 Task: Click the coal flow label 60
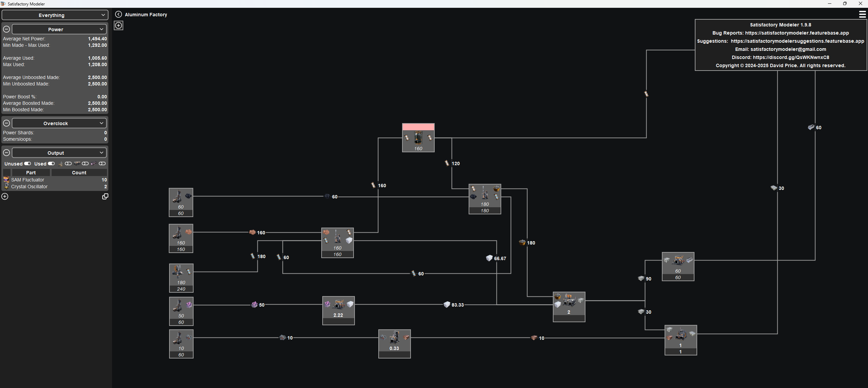pos(335,197)
